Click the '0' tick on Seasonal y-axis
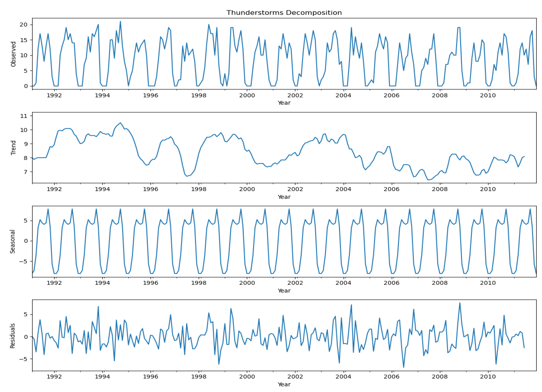 26,241
